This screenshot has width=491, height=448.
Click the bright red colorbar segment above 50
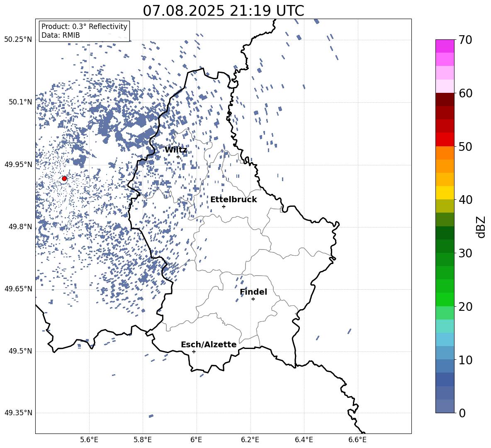coord(445,140)
